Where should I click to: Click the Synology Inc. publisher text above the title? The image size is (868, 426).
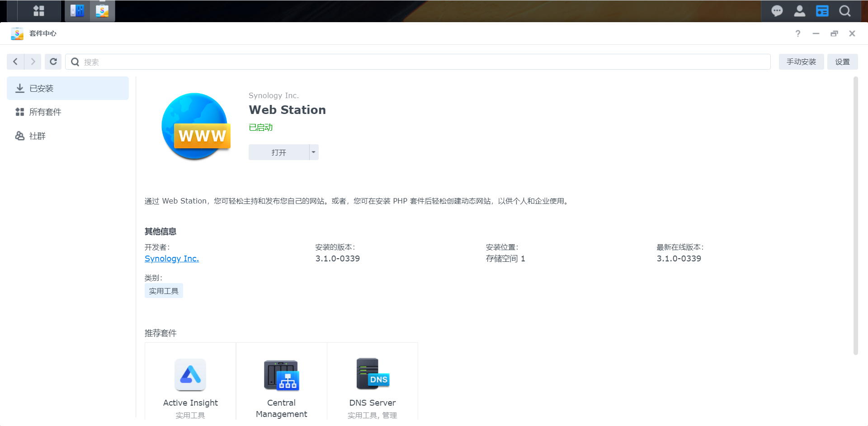pos(274,95)
